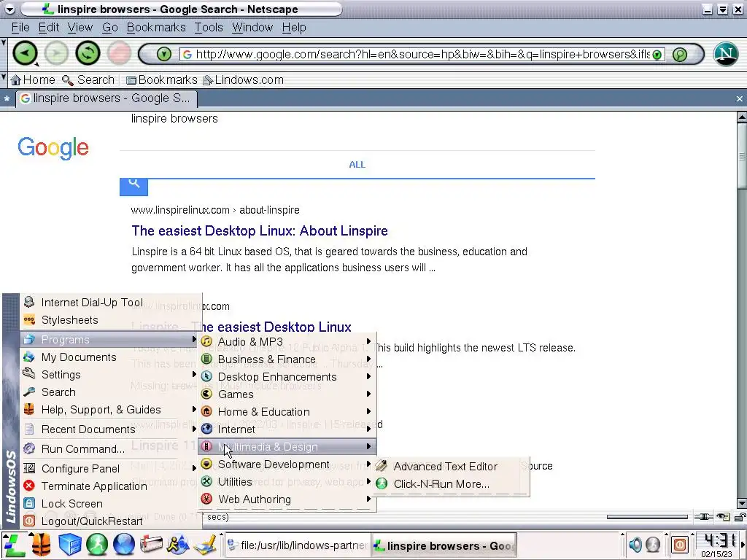Viewport: 747px width, 560px height.
Task: Click the Google logo
Action: pyautogui.click(x=53, y=147)
